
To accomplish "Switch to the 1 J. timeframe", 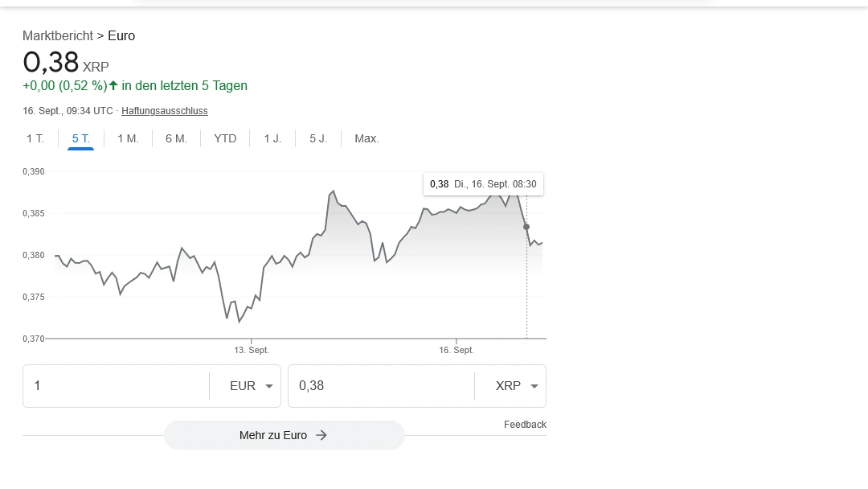I will [x=272, y=138].
